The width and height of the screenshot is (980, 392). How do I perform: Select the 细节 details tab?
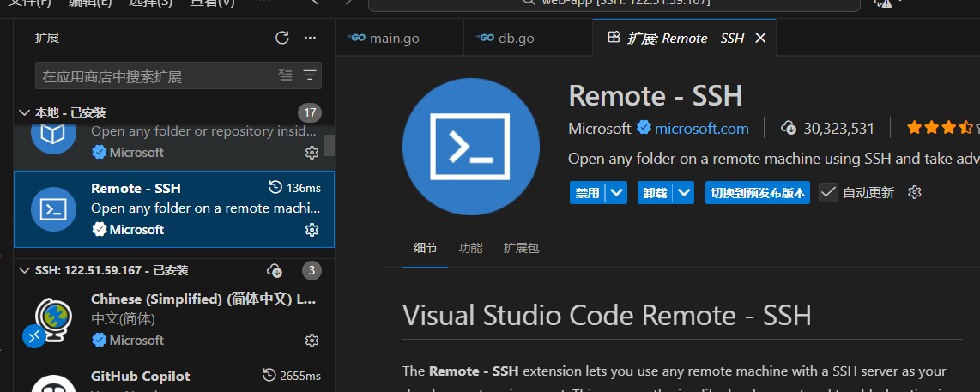(425, 248)
